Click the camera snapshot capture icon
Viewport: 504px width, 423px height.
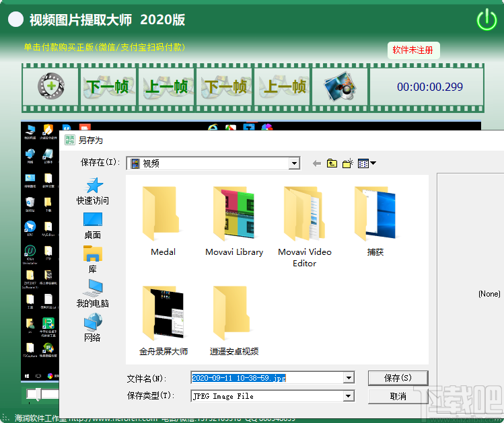[x=340, y=86]
